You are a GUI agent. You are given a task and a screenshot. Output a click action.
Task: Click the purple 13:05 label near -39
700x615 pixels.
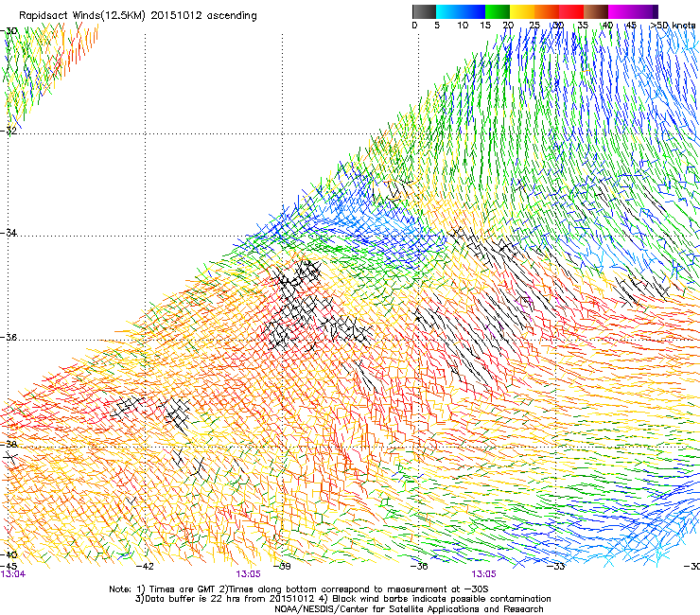coord(248,574)
